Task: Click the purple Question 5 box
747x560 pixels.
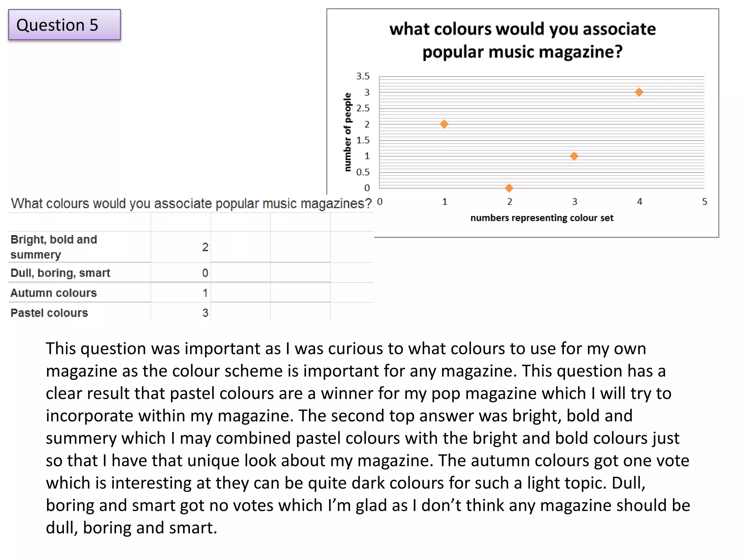Action: [65, 25]
